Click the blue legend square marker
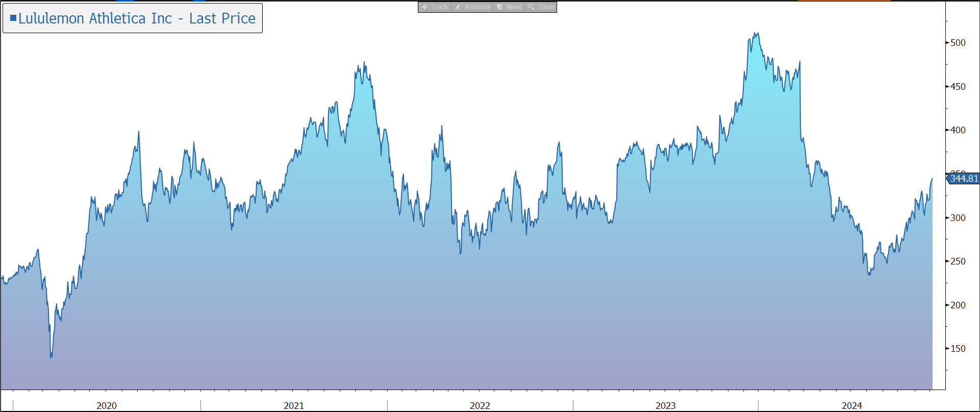Viewport: 980px width, 412px height. (x=13, y=18)
